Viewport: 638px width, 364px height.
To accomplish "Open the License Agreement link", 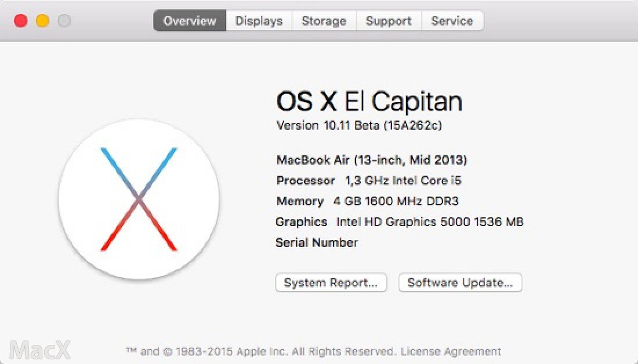I will (x=451, y=351).
